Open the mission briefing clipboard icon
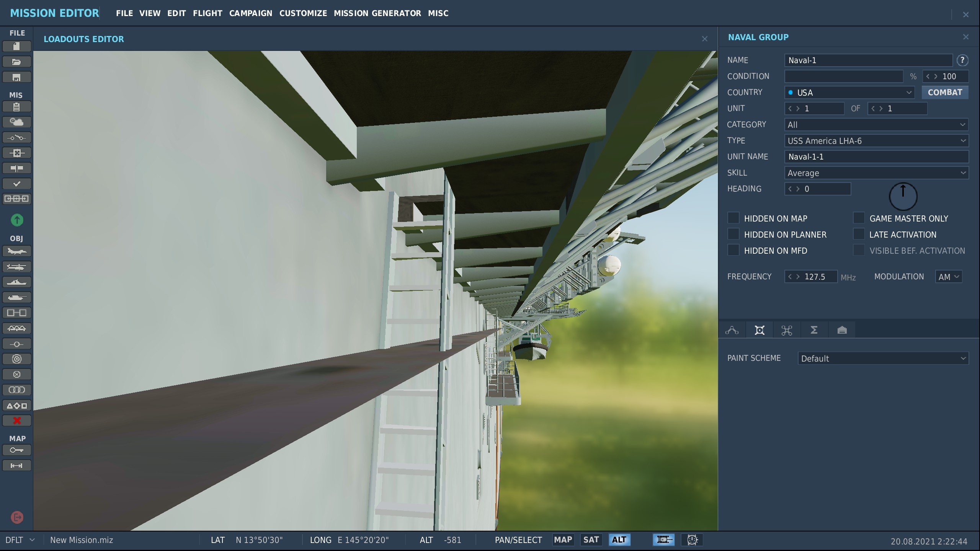 coord(16,107)
